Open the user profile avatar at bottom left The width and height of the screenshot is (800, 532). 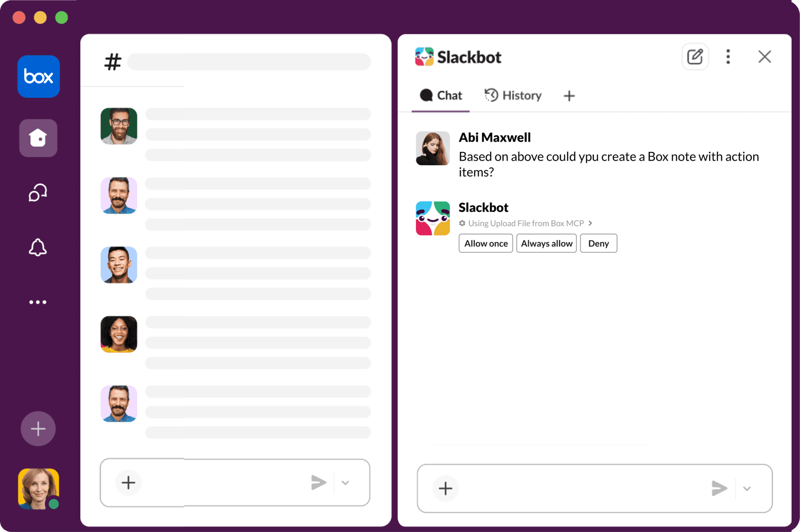(39, 488)
